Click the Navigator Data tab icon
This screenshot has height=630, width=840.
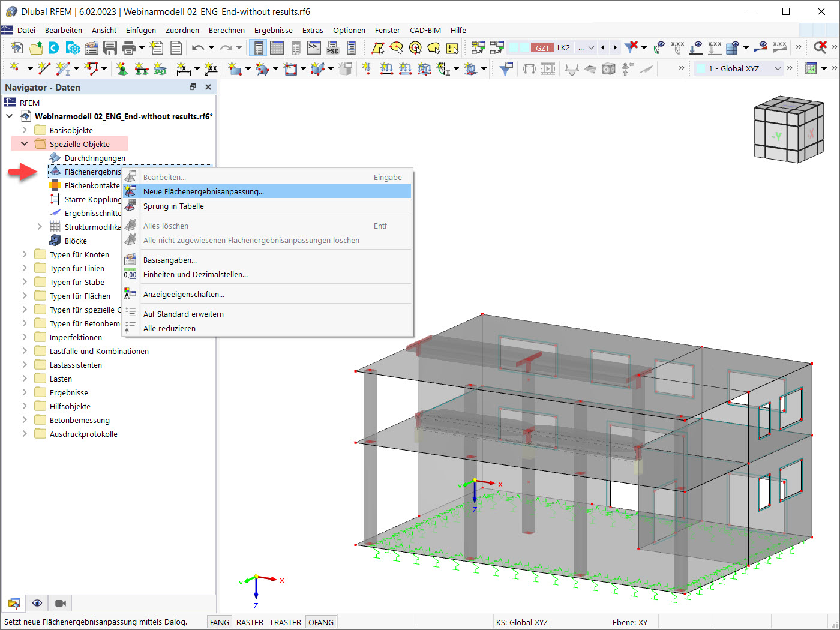(x=14, y=603)
